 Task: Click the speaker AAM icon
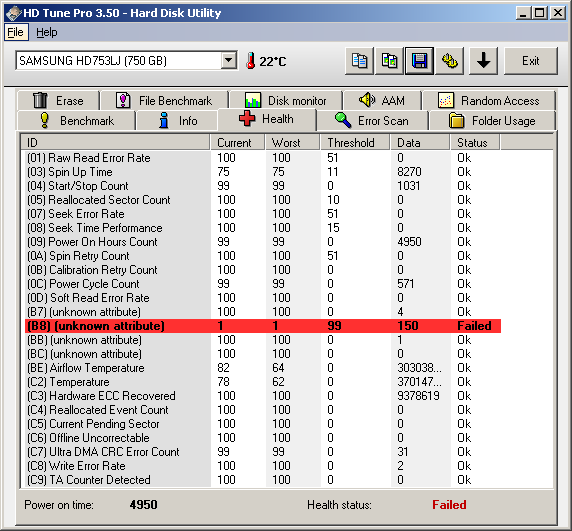coord(367,100)
